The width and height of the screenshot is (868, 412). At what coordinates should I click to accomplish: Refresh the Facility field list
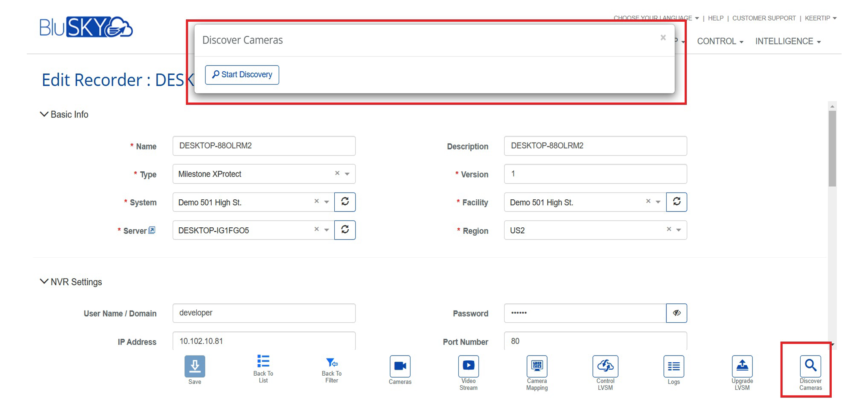click(676, 202)
